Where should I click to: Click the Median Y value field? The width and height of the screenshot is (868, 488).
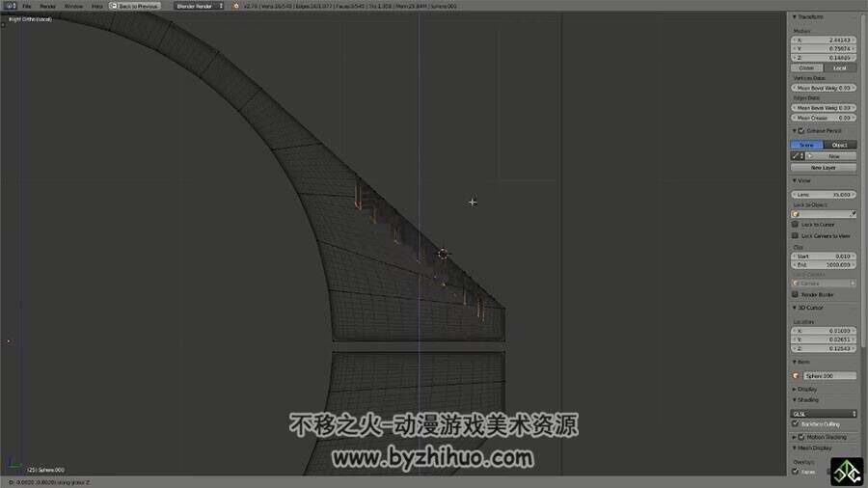tap(824, 48)
